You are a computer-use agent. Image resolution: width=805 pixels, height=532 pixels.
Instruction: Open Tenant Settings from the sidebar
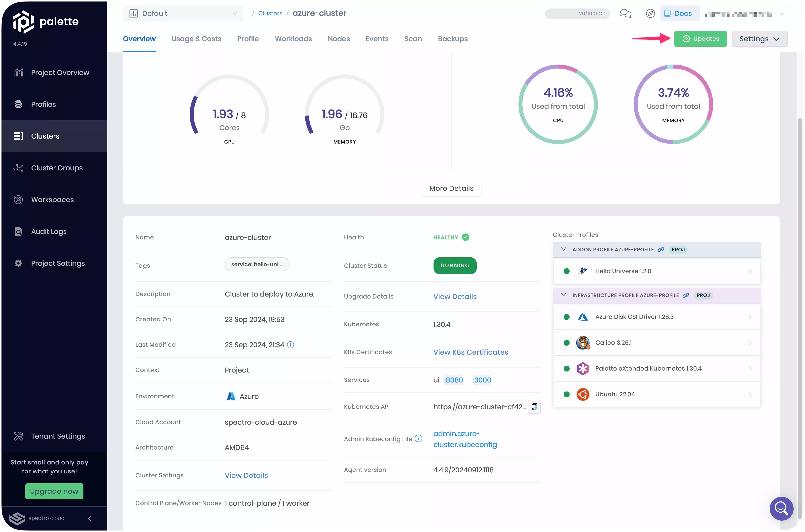[58, 436]
